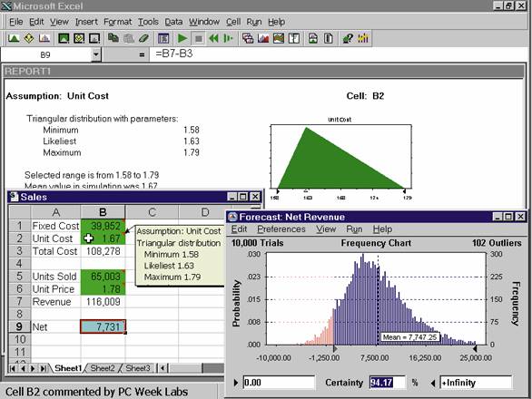Open Trend Chart toolbar icon
This screenshot has width=532, height=399.
[279, 38]
